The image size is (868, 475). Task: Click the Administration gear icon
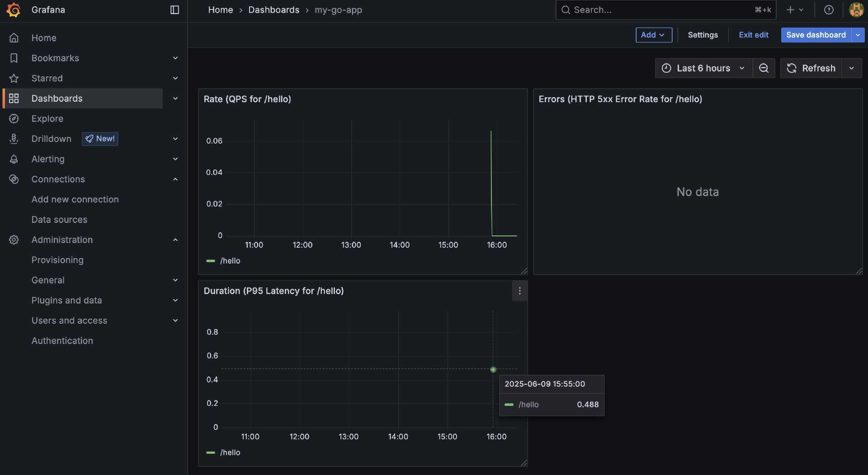(14, 240)
